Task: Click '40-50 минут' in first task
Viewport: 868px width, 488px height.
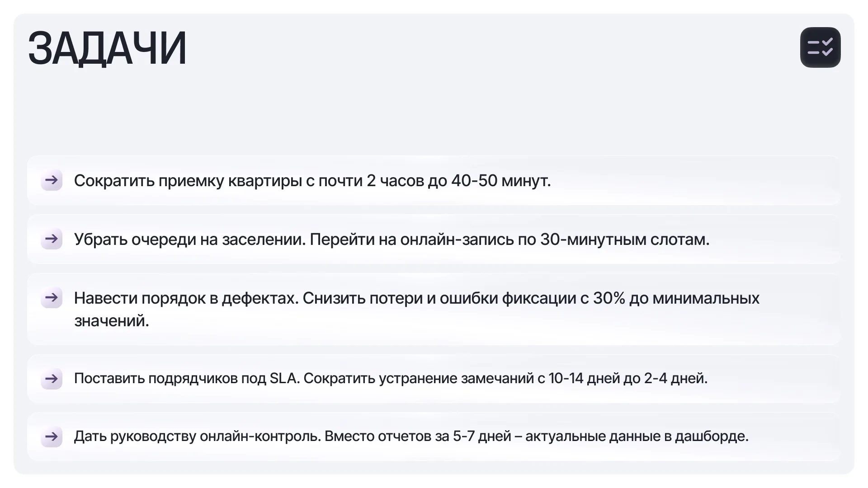Action: [x=501, y=181]
